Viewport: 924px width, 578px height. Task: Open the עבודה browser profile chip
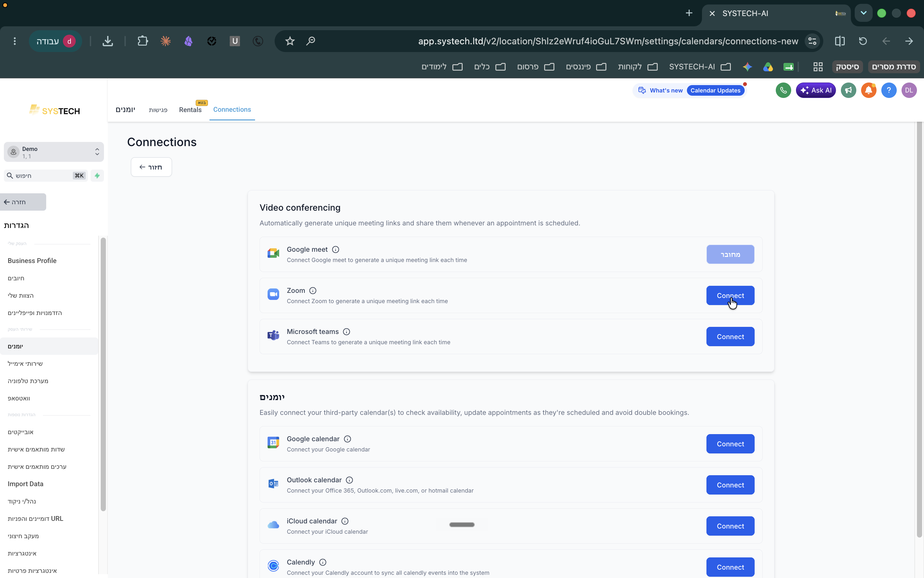tap(56, 41)
